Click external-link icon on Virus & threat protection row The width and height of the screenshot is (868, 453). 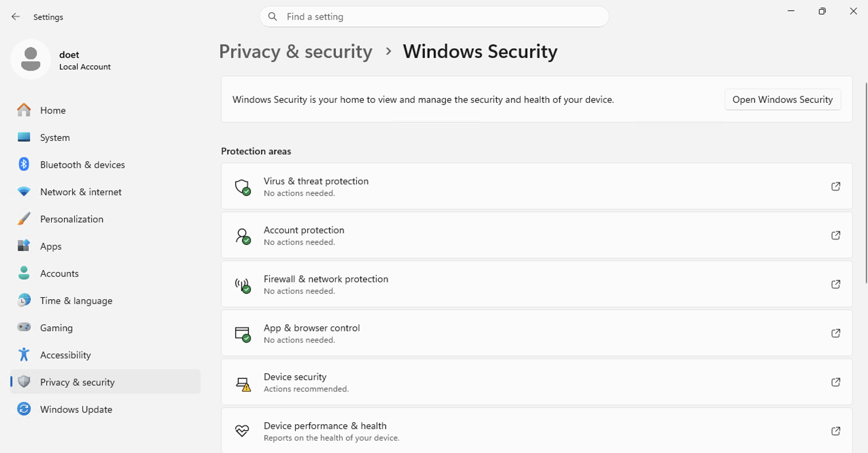tap(836, 186)
